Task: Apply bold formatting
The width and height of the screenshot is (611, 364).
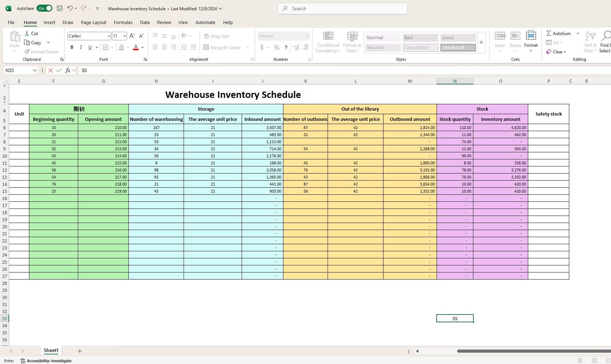Action: [x=71, y=47]
